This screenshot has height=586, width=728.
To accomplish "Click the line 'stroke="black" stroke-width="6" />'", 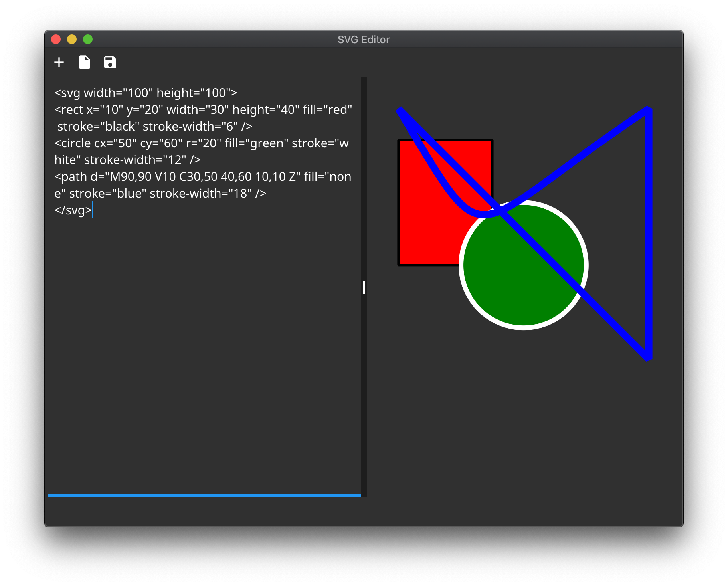I will (x=155, y=126).
